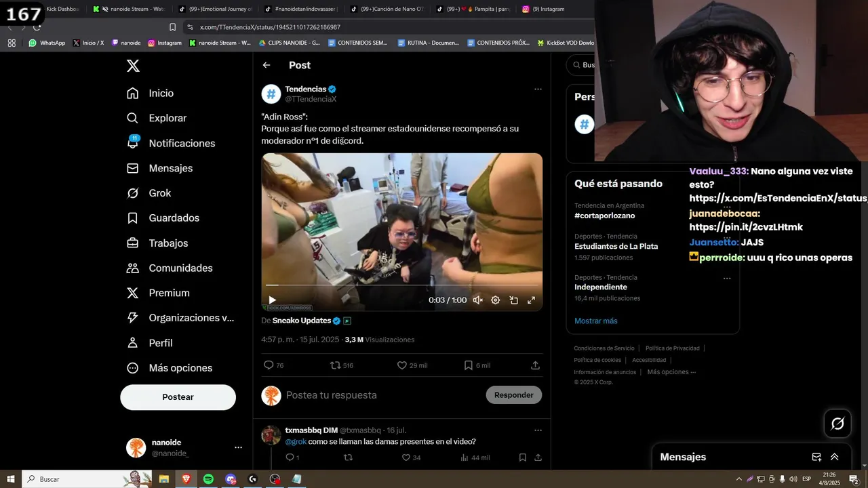
Task: Click the Postear button
Action: point(178,397)
